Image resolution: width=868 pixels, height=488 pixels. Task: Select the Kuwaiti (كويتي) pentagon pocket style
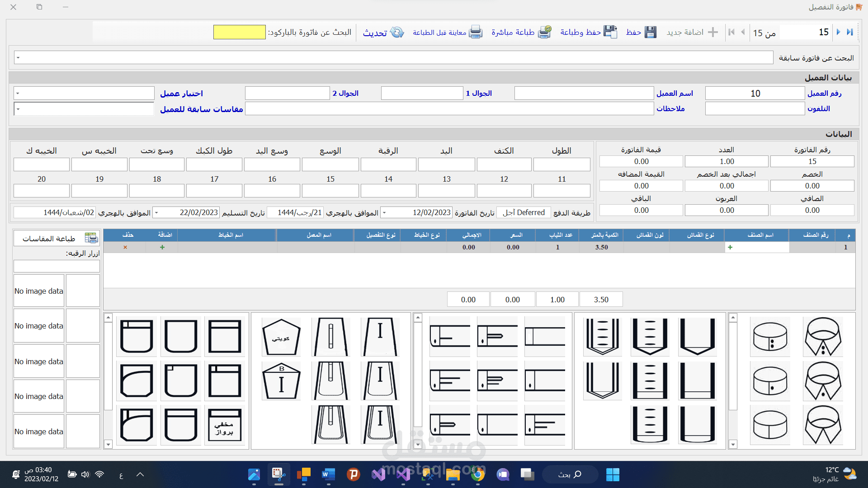(x=281, y=337)
